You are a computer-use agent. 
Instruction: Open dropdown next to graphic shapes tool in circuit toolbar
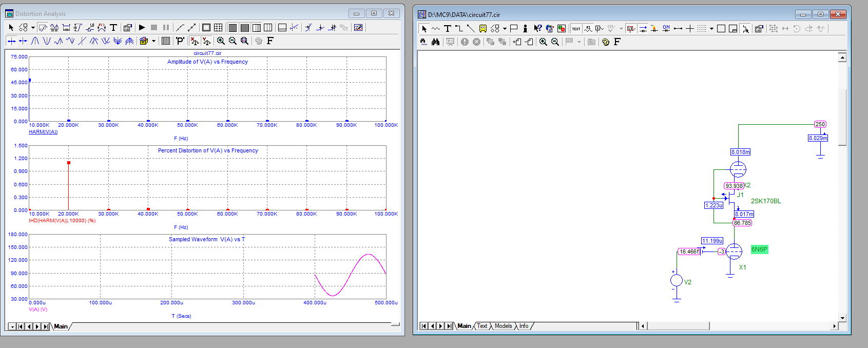[505, 29]
